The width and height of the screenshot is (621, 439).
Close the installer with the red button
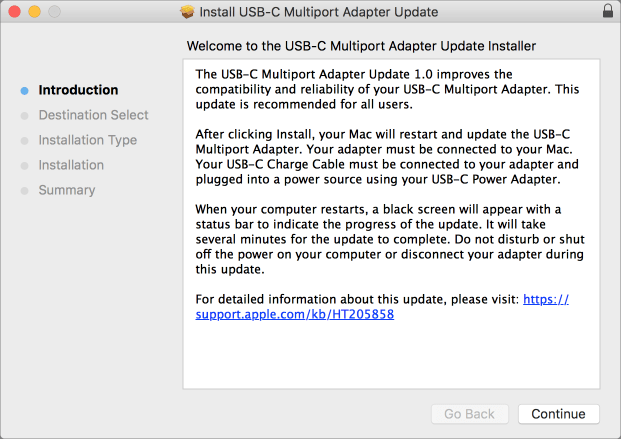point(14,11)
